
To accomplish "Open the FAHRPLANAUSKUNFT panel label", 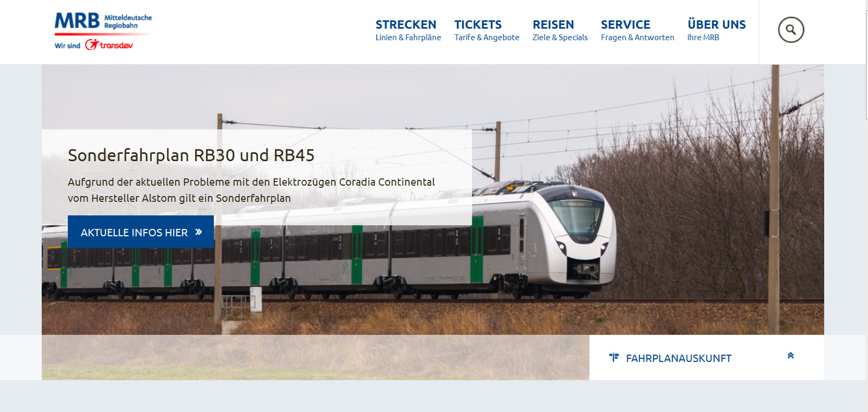I will point(679,358).
